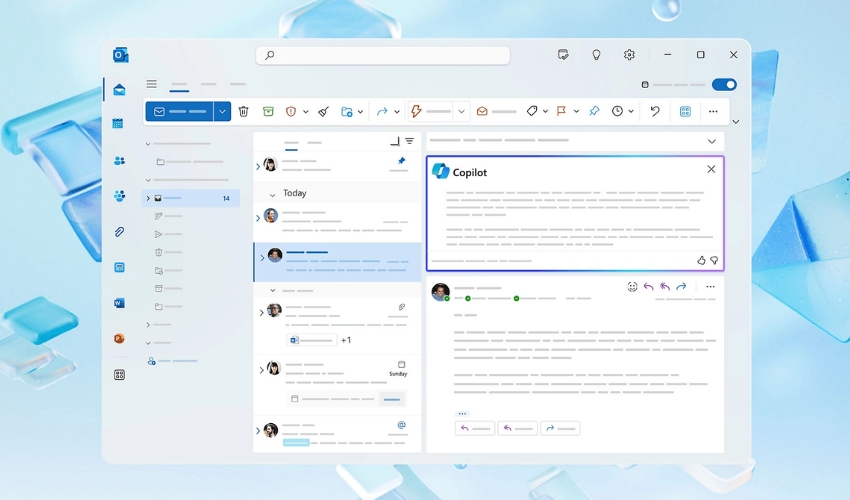
Task: Click the New mail button
Action: click(x=179, y=111)
